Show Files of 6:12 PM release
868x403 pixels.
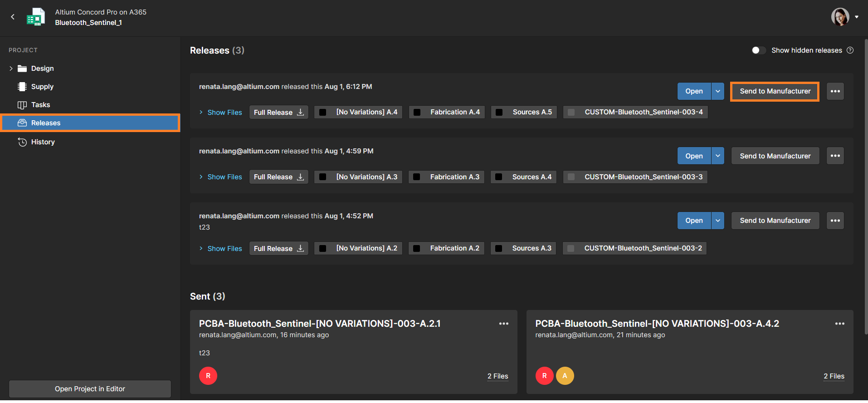tap(221, 113)
